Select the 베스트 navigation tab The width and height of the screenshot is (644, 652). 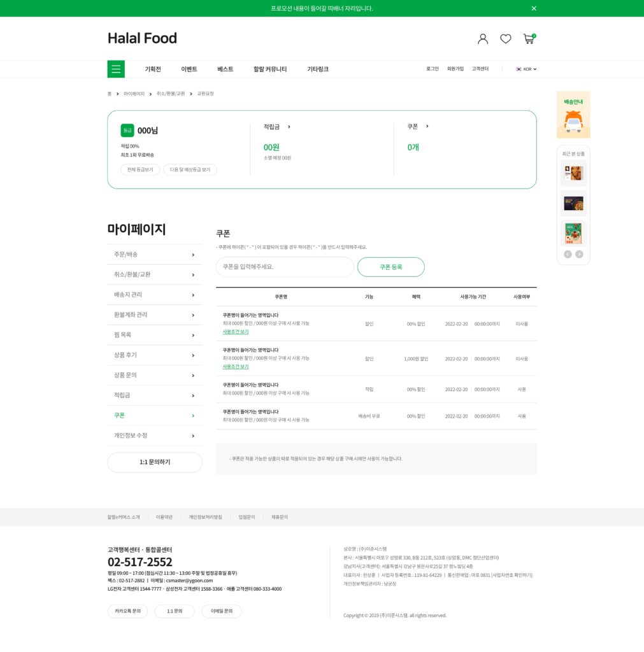(225, 69)
